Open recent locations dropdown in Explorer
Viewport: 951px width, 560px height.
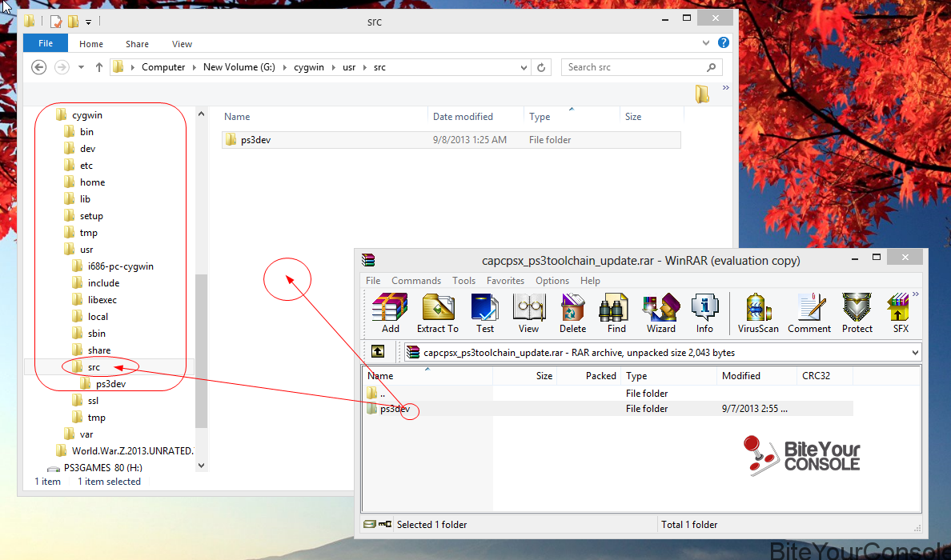click(x=82, y=67)
